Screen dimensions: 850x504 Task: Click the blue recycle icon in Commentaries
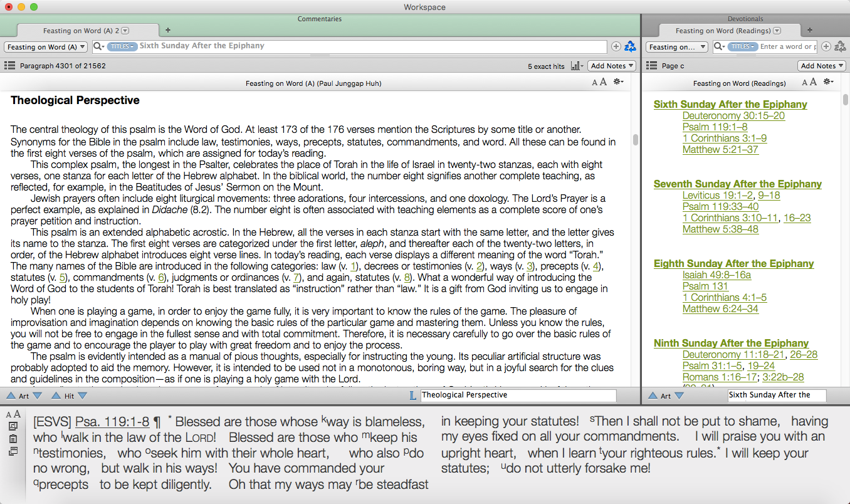coord(630,46)
